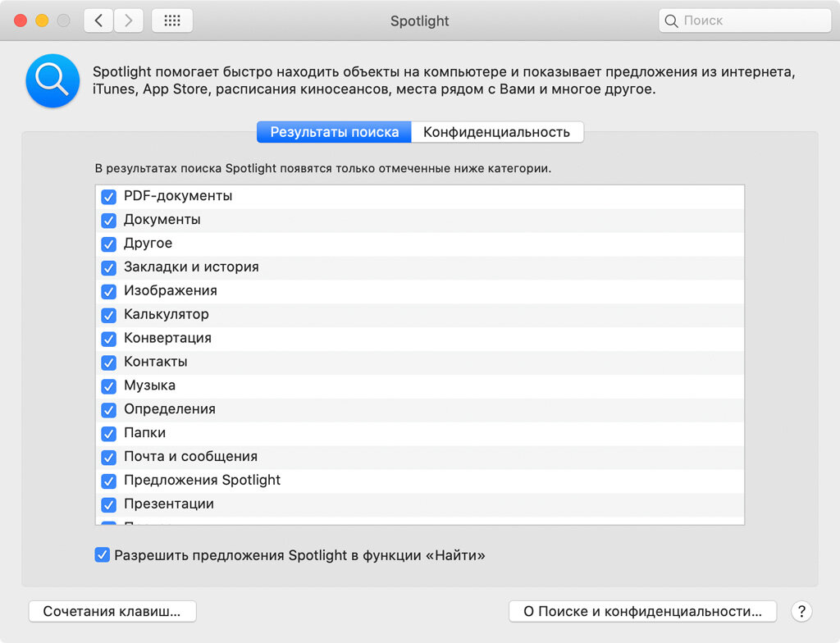Minimize window with yellow button
The height and width of the screenshot is (643, 840).
point(42,21)
